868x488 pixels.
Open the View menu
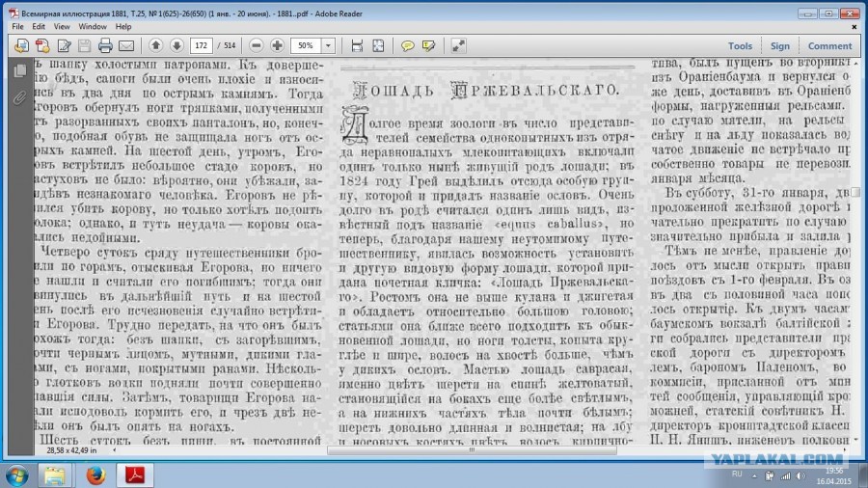(62, 27)
